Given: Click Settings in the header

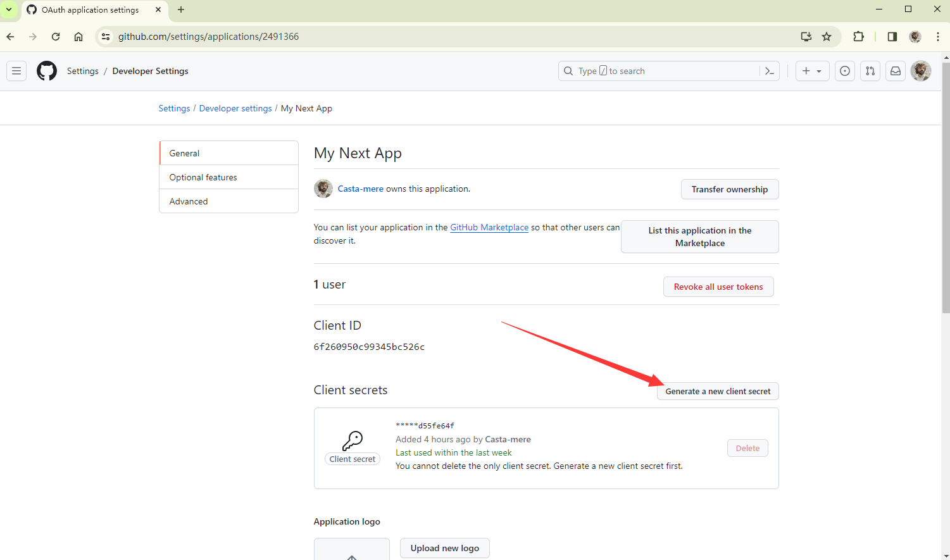Looking at the screenshot, I should 83,71.
